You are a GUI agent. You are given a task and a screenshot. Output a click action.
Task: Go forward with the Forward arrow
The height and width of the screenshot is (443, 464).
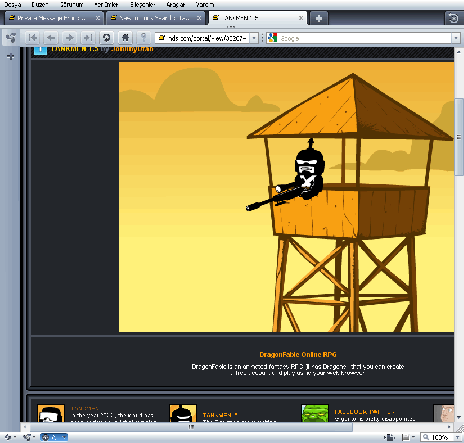point(69,38)
